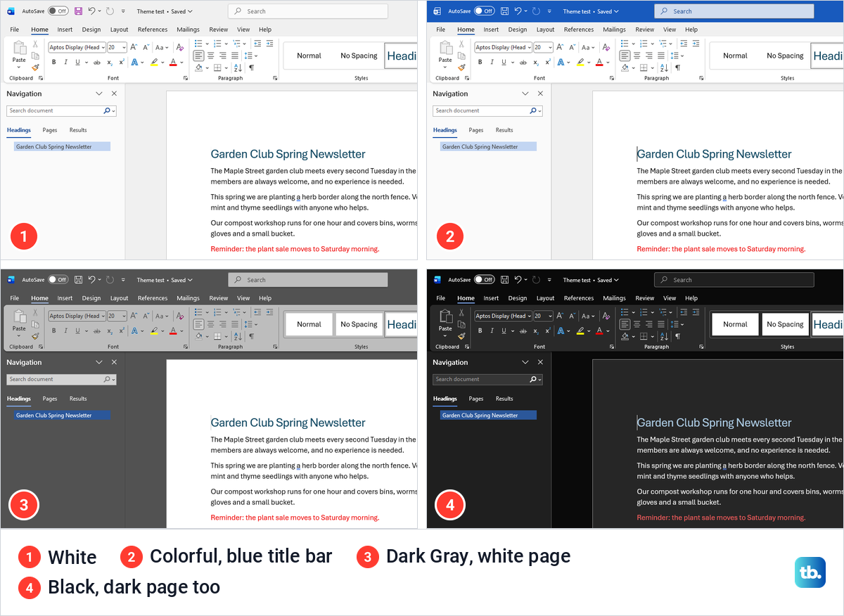Click the yellow highlight color in the White window

[x=153, y=62]
